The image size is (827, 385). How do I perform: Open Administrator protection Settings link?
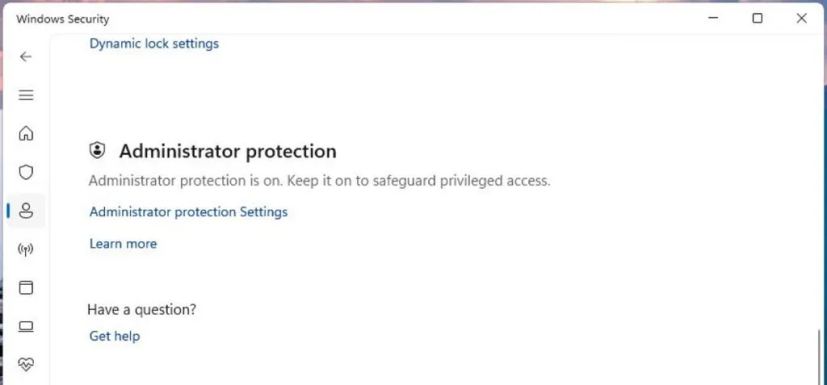click(x=188, y=212)
